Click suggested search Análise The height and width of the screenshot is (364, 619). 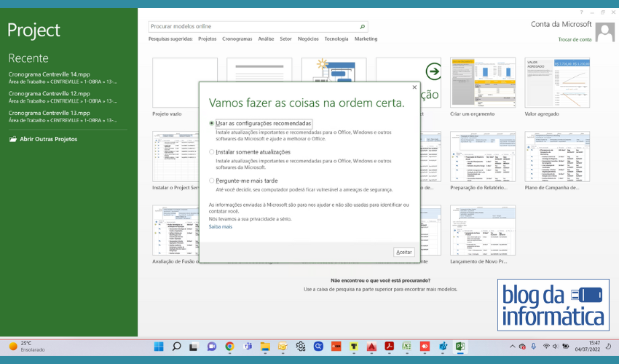coord(266,39)
